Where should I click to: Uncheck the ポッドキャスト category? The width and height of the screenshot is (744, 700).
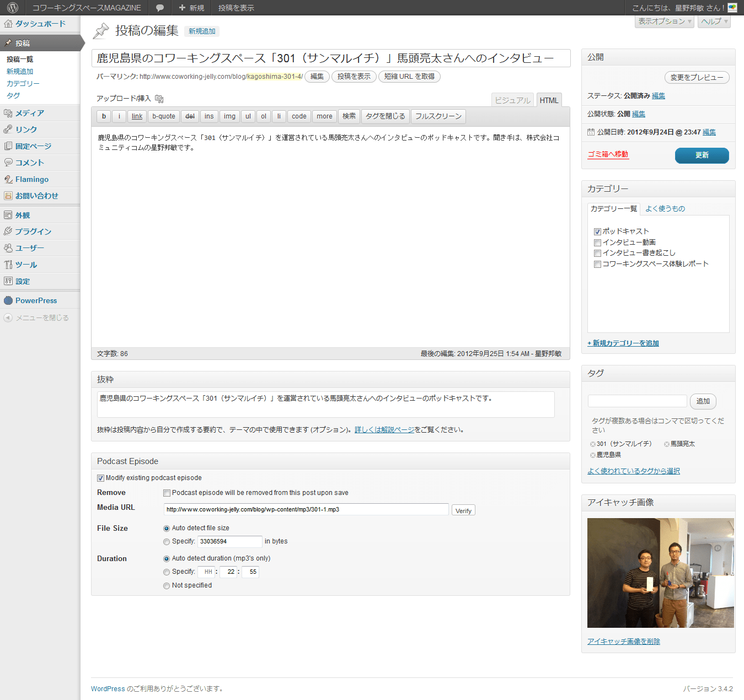click(x=597, y=231)
